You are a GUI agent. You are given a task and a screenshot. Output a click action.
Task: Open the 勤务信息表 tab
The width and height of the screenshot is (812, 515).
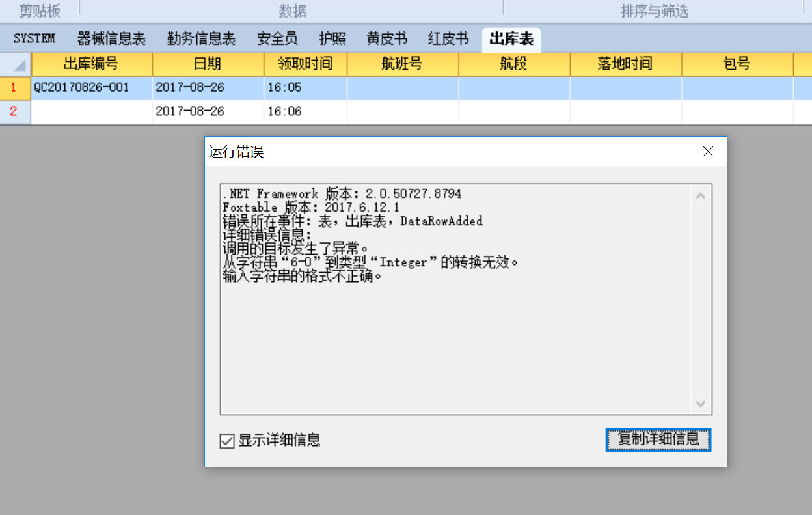[x=201, y=39]
